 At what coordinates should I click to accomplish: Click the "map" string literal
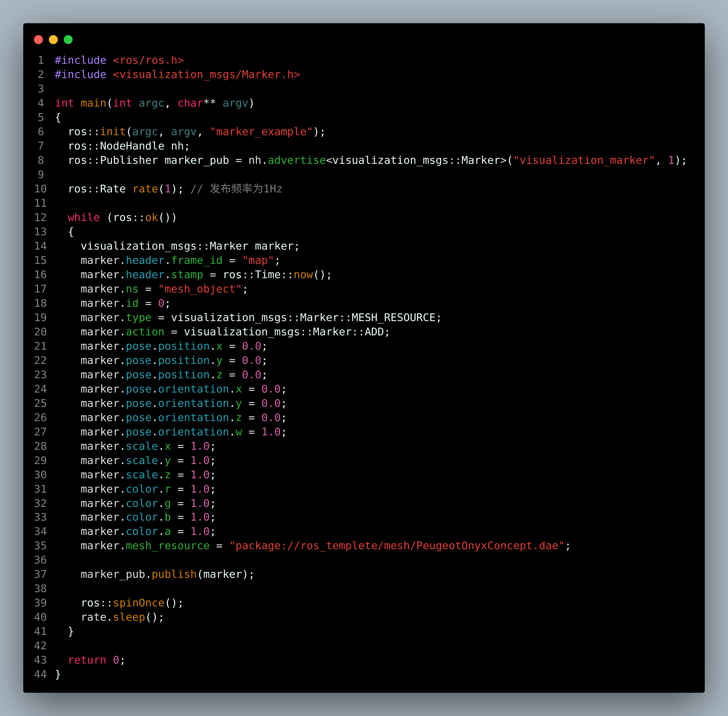click(258, 260)
